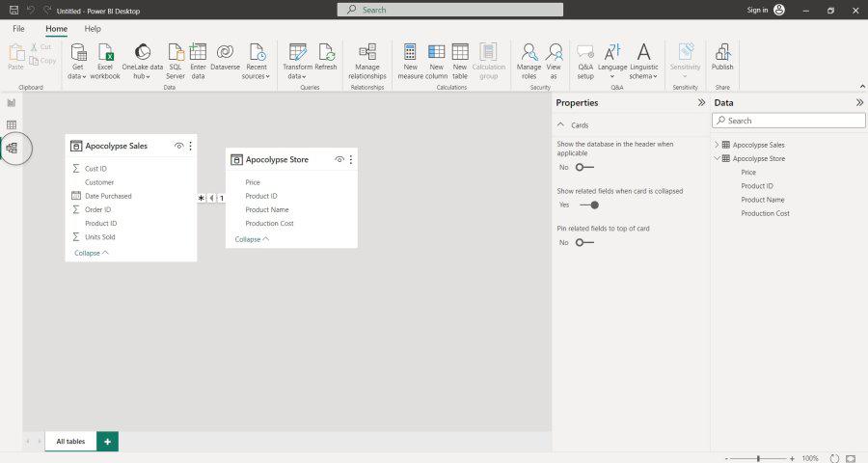Select the Home ribbon tab

click(57, 28)
